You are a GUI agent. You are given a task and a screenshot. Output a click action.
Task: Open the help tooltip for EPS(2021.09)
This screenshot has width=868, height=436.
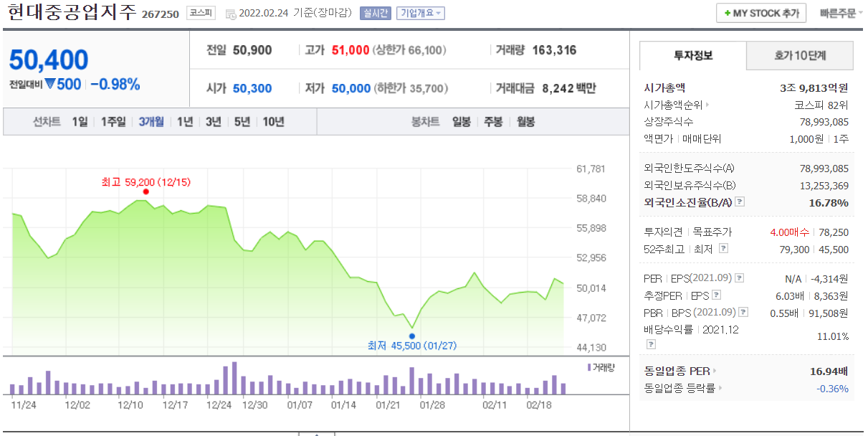click(x=739, y=278)
